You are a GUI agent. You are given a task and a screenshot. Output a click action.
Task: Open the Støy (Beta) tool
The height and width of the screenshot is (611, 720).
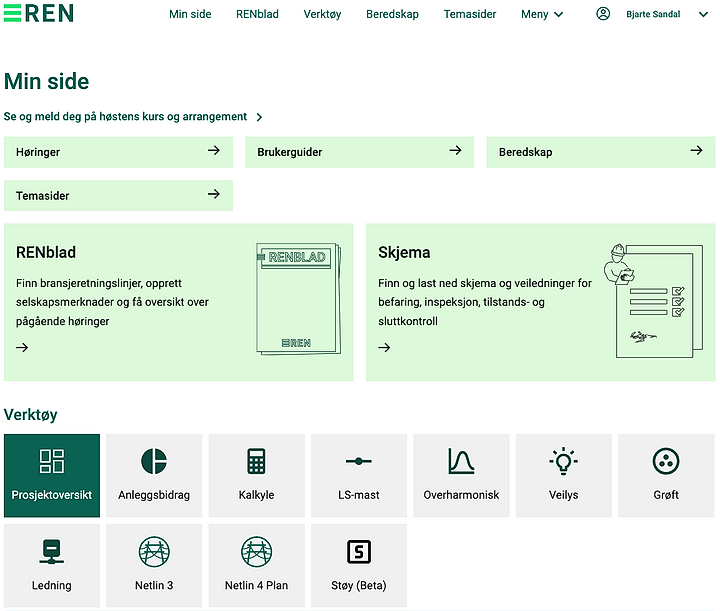[359, 566]
